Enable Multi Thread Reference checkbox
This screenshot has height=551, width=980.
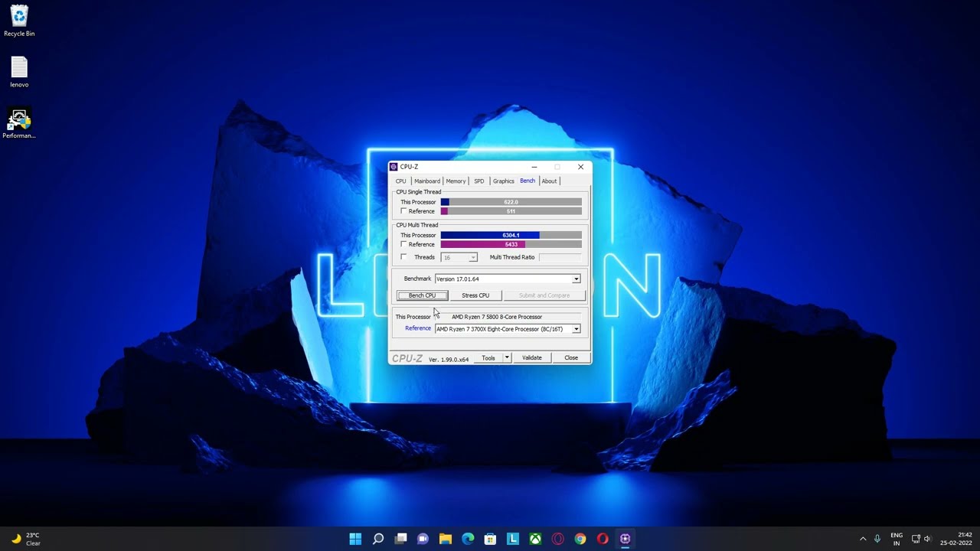403,244
